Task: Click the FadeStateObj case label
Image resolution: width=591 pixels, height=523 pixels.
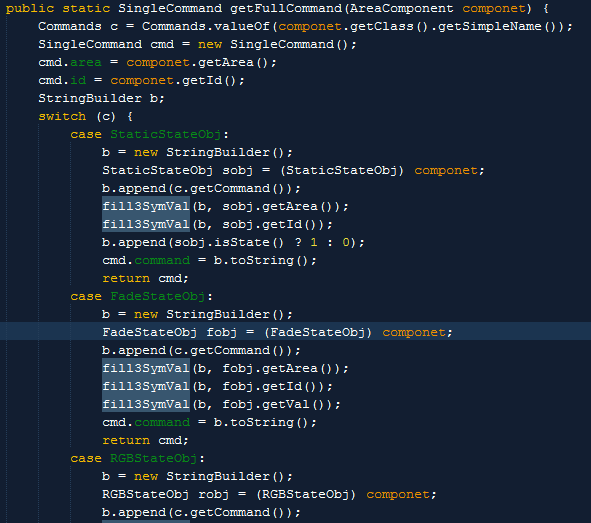Action: (x=158, y=297)
